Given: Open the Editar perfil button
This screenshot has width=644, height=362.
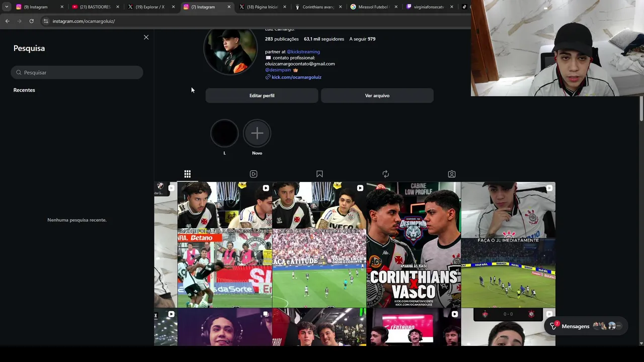Looking at the screenshot, I should [262, 96].
